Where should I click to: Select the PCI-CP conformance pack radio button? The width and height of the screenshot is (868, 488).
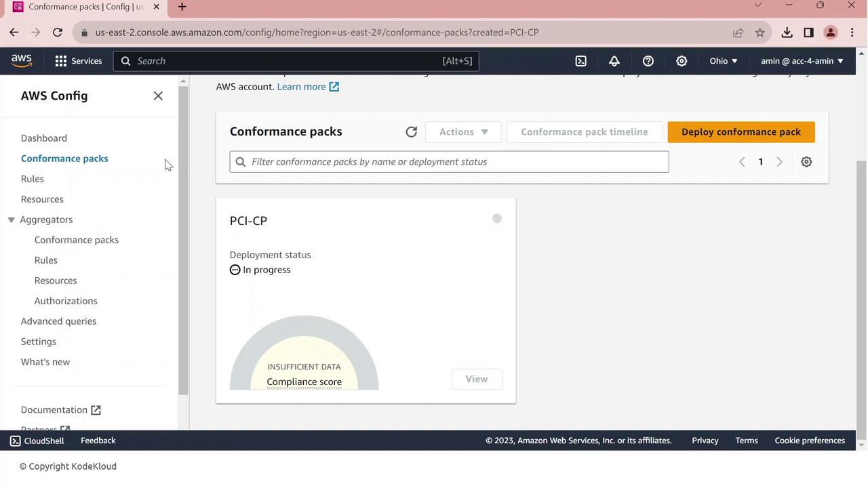pyautogui.click(x=497, y=218)
